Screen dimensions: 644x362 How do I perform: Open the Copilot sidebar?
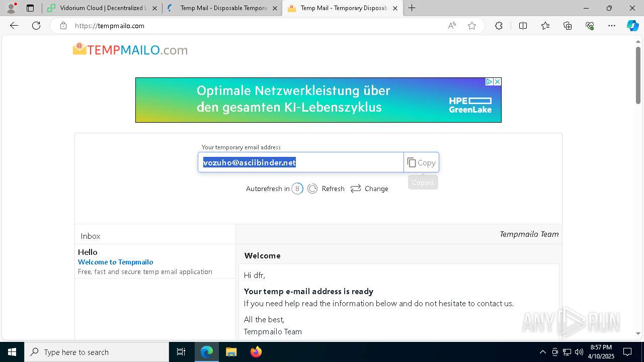(632, 26)
